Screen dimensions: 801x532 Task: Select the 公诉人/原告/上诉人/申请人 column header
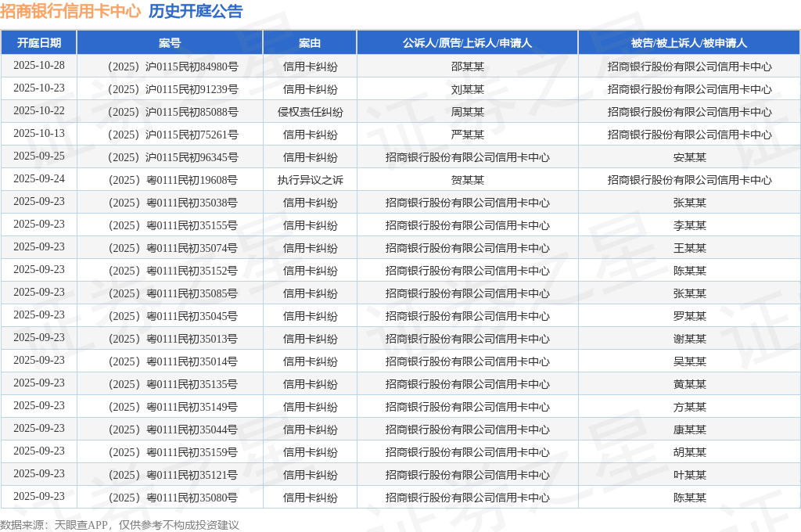click(x=468, y=43)
